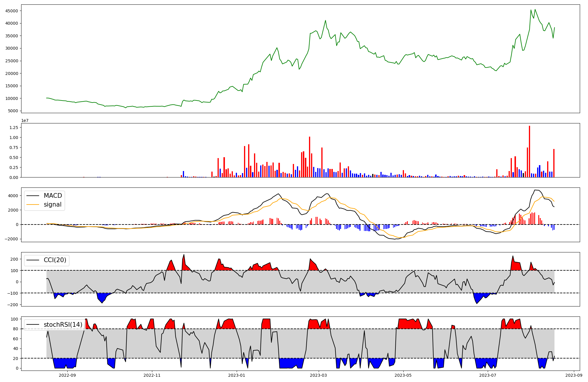The image size is (588, 382).
Task: Click the 2023-07 x-axis date label
Action: pos(488,375)
